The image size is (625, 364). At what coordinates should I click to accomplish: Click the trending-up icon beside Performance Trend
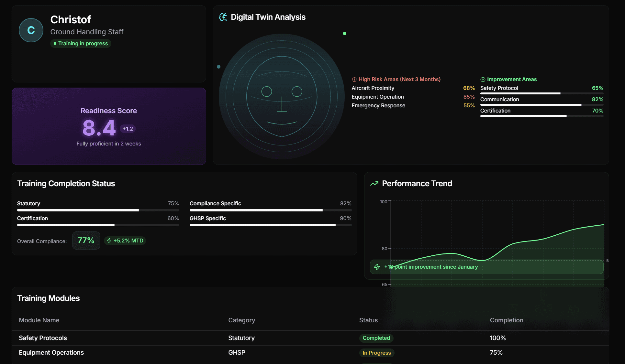pyautogui.click(x=374, y=184)
